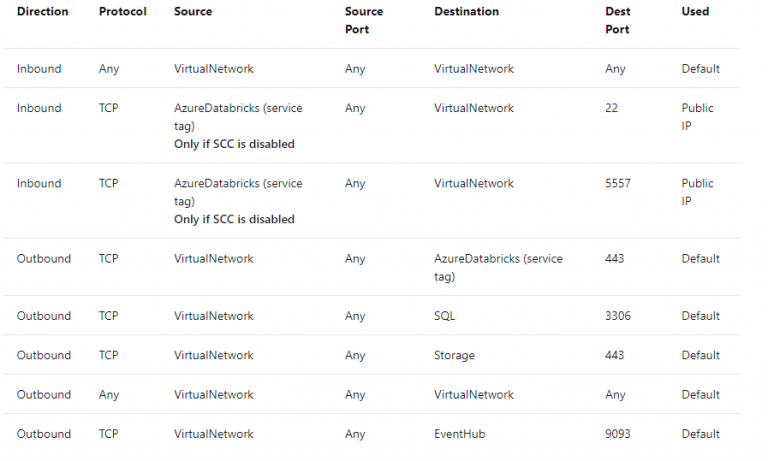Click the Public IP cell in port 22 row
Viewport: 768px width, 461px height.
tap(697, 117)
